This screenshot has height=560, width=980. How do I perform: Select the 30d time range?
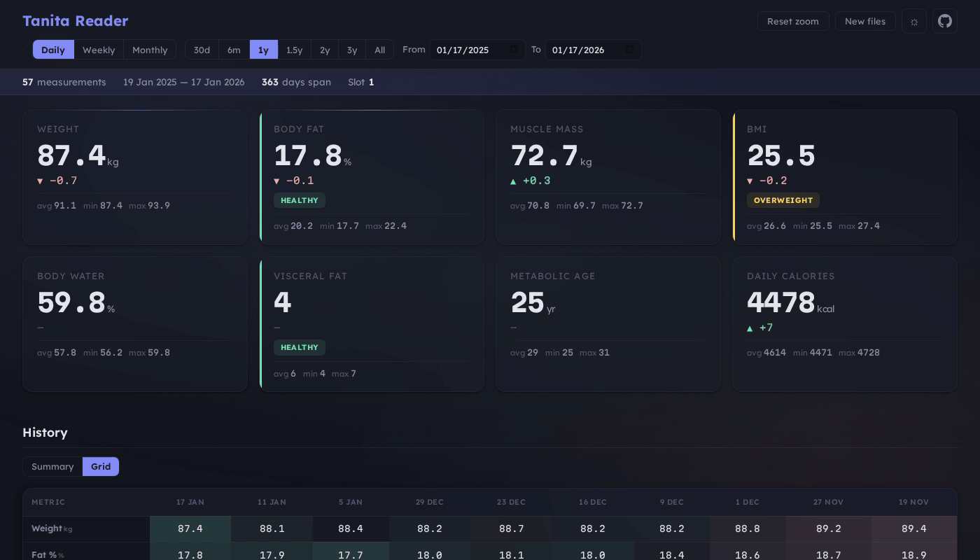[x=202, y=50]
